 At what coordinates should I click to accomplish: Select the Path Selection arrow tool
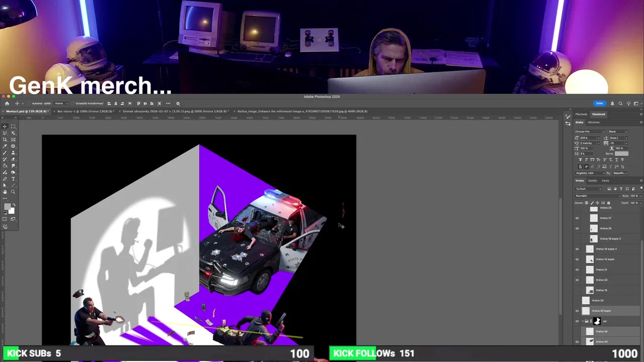pyautogui.click(x=5, y=186)
